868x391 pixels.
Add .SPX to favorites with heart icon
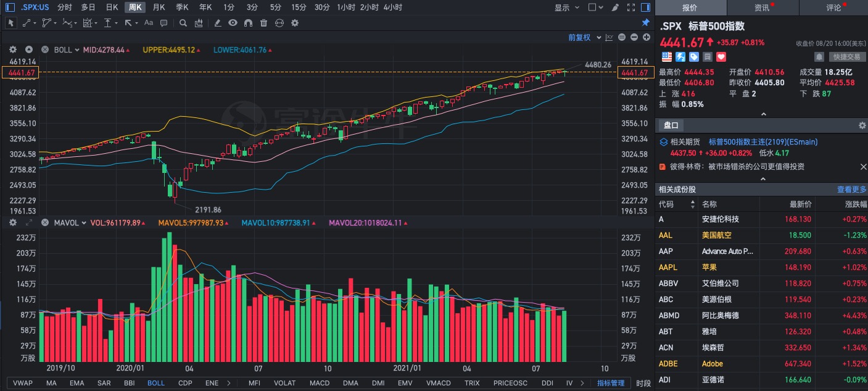tap(721, 57)
